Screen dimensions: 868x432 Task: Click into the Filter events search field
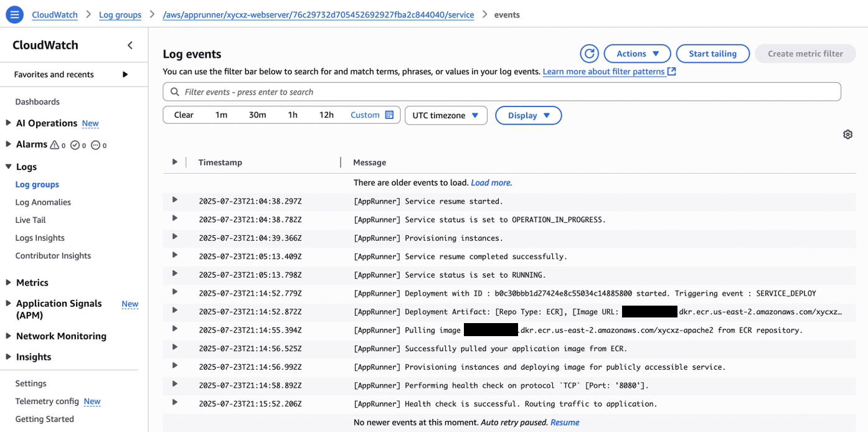tap(501, 92)
